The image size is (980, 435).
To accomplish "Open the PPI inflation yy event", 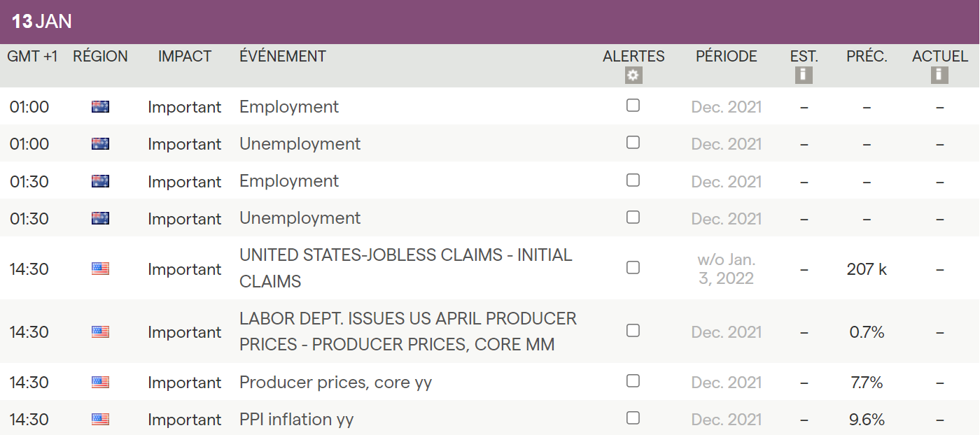I will click(x=296, y=420).
